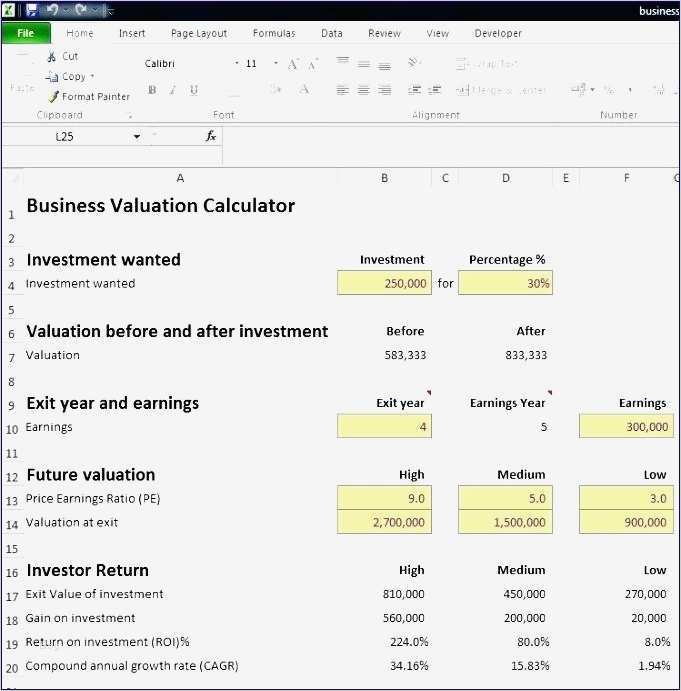This screenshot has width=681, height=691.
Task: Switch to the Developer tab
Action: 498,33
